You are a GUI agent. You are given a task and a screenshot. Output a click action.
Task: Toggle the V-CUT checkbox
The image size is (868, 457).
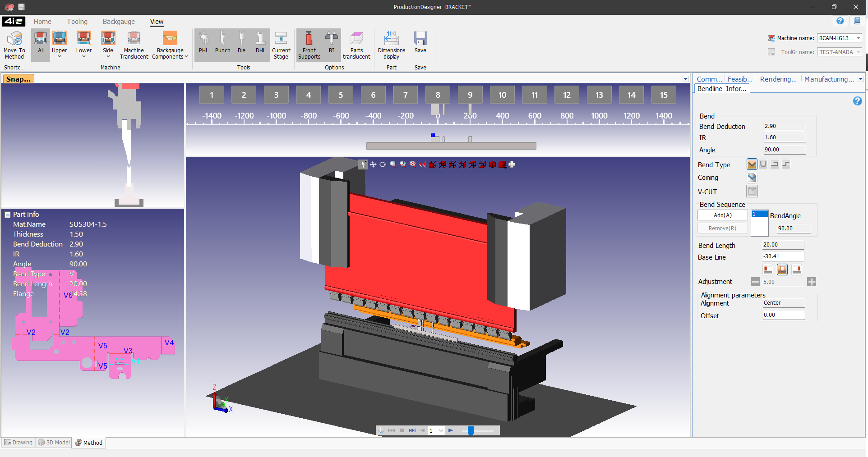(x=752, y=192)
